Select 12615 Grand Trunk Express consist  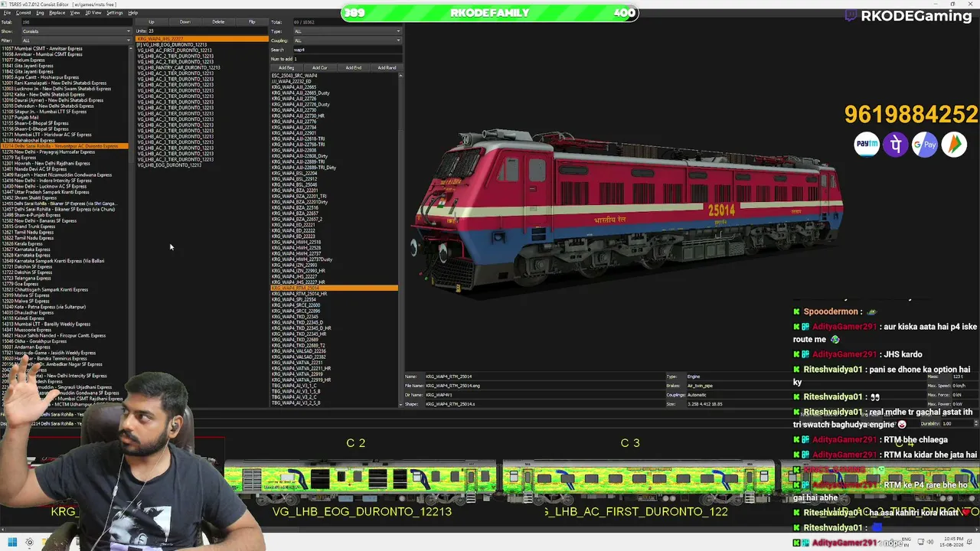point(65,227)
